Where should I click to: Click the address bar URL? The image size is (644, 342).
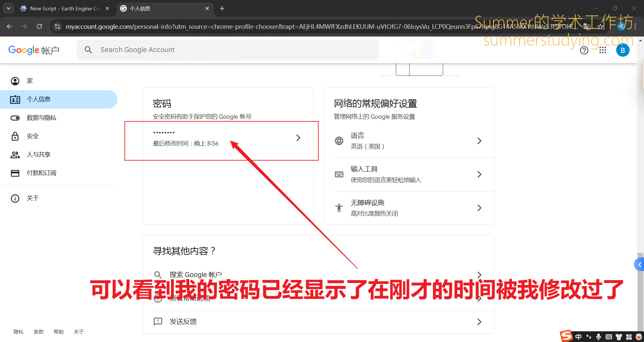coord(322,26)
